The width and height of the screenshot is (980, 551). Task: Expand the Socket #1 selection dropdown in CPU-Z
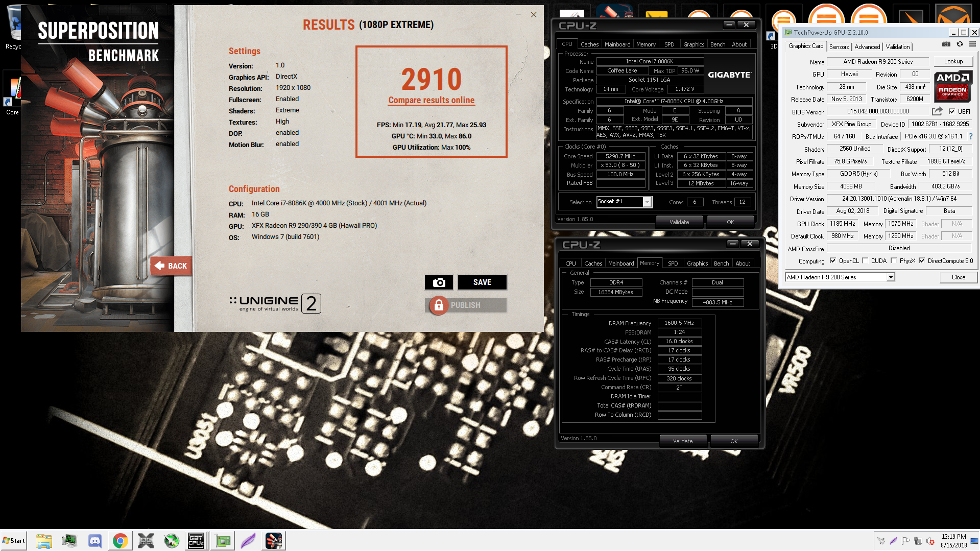pos(647,202)
